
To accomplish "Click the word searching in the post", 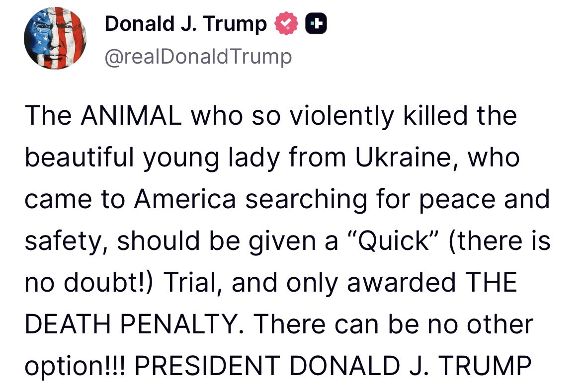I will pyautogui.click(x=306, y=200).
